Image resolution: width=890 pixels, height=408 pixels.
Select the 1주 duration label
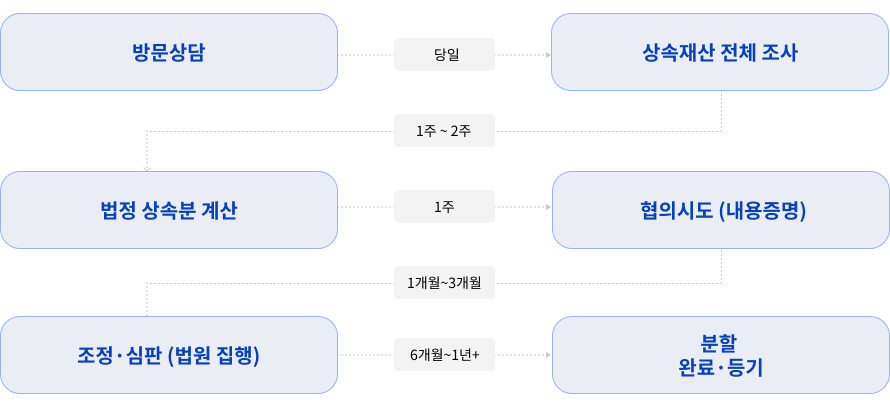click(445, 207)
